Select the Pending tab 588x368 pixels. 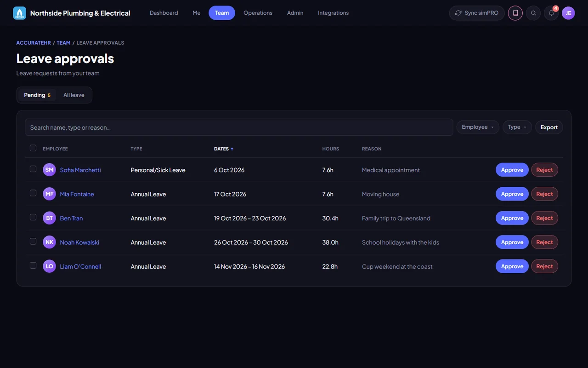point(37,95)
